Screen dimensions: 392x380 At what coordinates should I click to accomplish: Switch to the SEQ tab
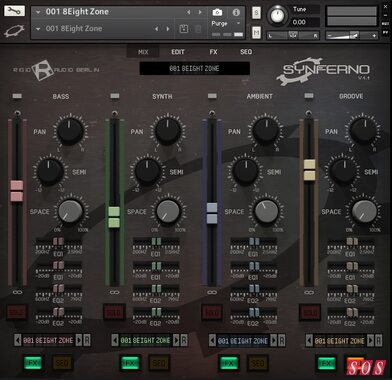coord(246,52)
